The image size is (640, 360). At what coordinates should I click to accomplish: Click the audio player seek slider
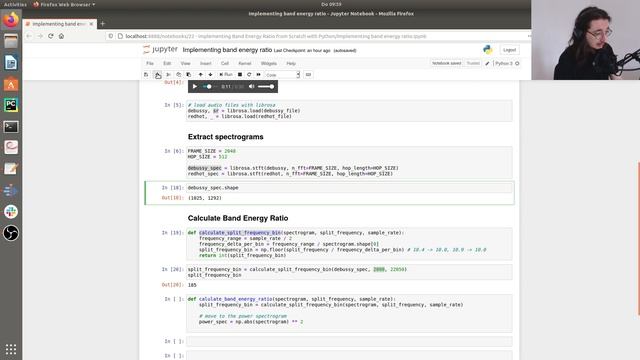coord(210,87)
